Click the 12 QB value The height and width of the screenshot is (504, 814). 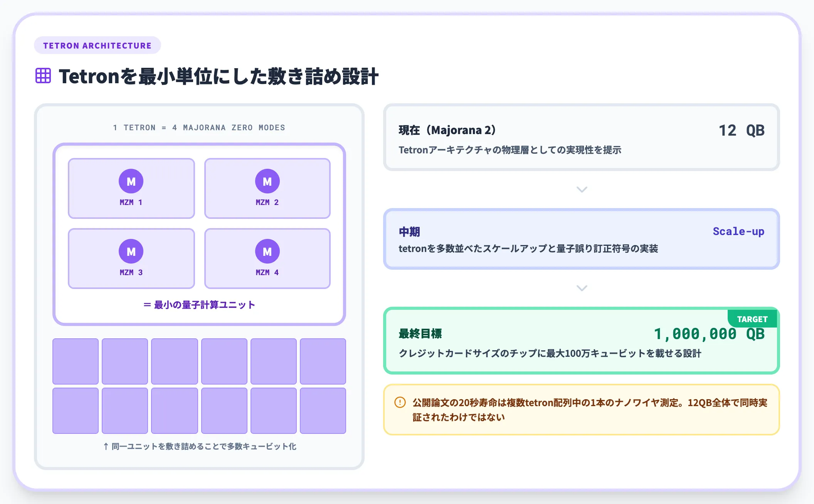742,130
